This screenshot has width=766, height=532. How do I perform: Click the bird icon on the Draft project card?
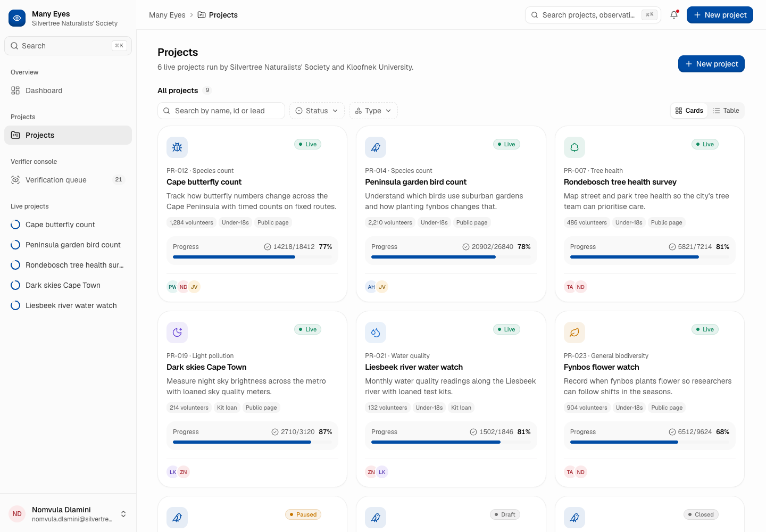pyautogui.click(x=376, y=518)
